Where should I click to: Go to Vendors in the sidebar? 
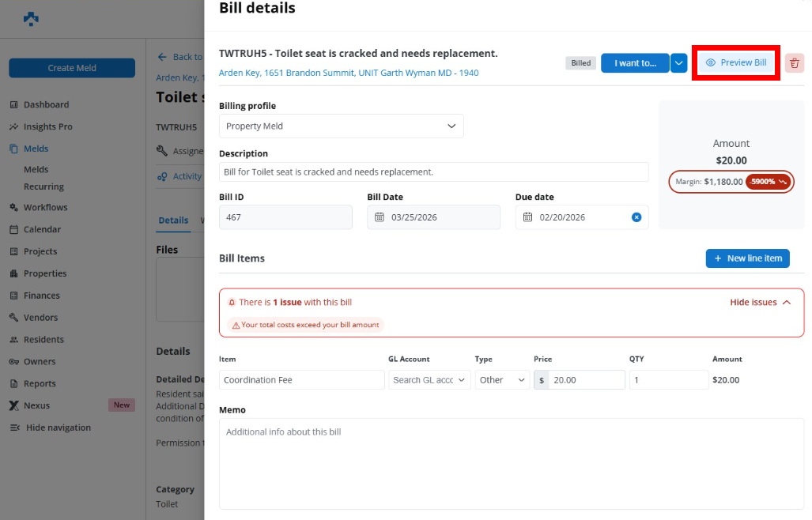pyautogui.click(x=40, y=318)
